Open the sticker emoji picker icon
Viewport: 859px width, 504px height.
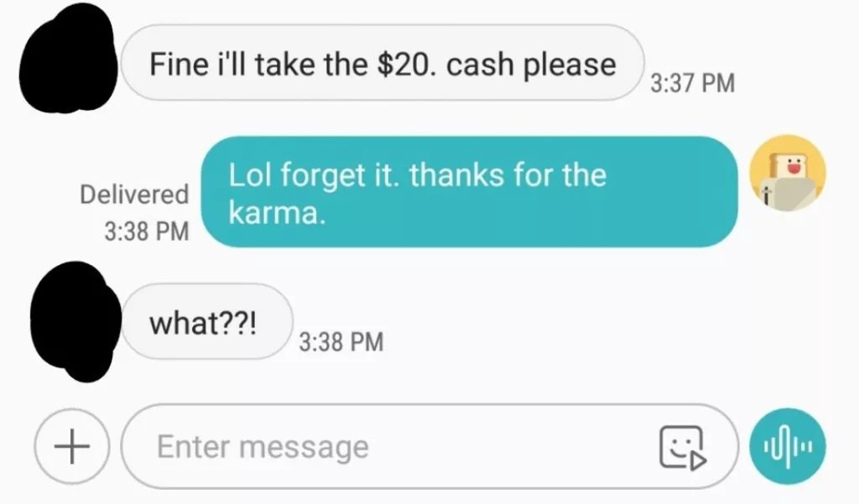pyautogui.click(x=683, y=448)
